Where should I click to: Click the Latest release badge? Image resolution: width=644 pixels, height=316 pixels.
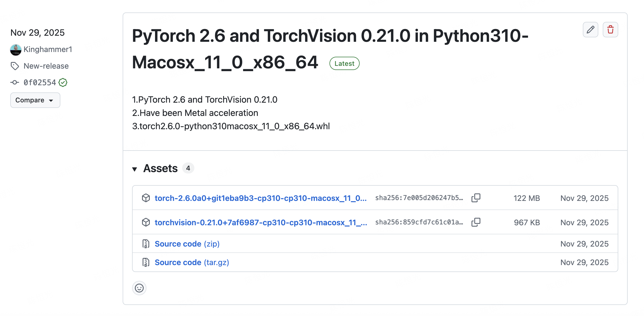point(344,63)
